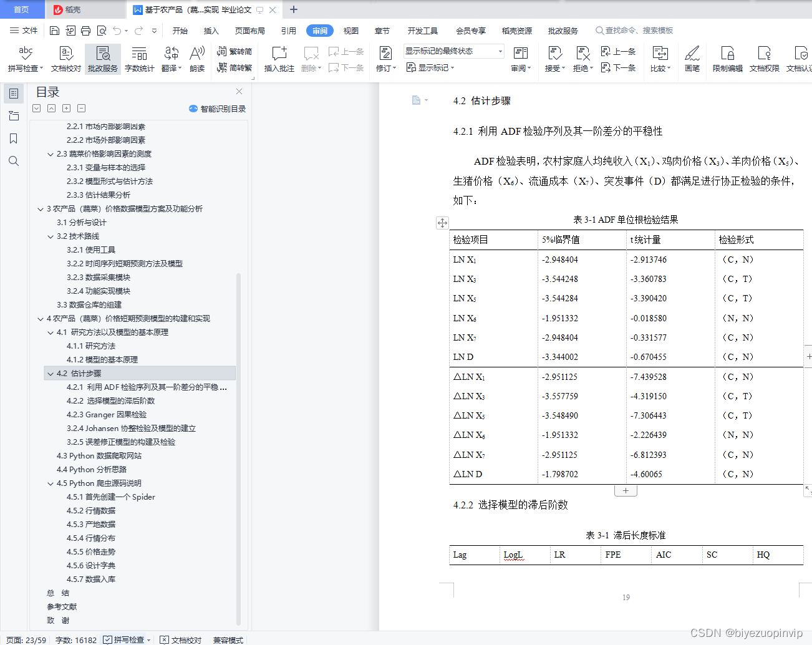This screenshot has width=812, height=645.
Task: Convert text with 简转繁
Action: click(x=234, y=67)
